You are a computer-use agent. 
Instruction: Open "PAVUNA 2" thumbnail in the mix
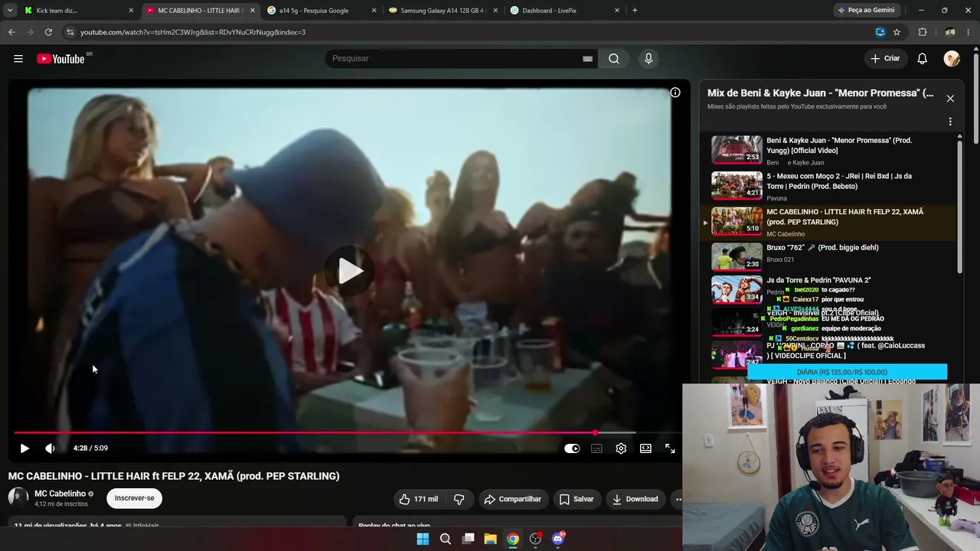tap(737, 291)
